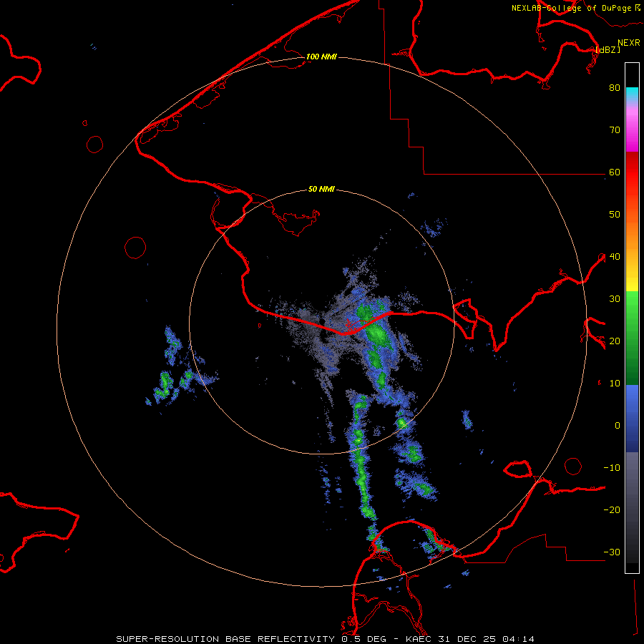Pick the cyan segment atop the color bar
644x644 pixels.
tap(632, 94)
